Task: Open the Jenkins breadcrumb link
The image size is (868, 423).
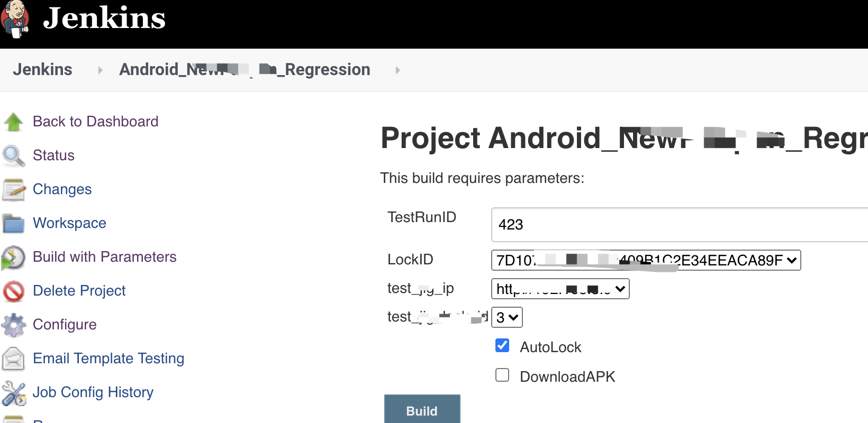Action: pos(42,69)
